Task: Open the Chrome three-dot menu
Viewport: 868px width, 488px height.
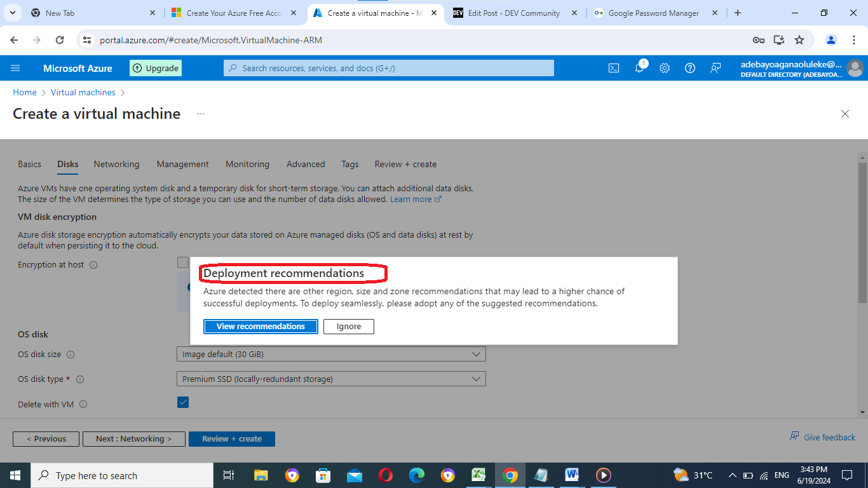Action: [853, 40]
